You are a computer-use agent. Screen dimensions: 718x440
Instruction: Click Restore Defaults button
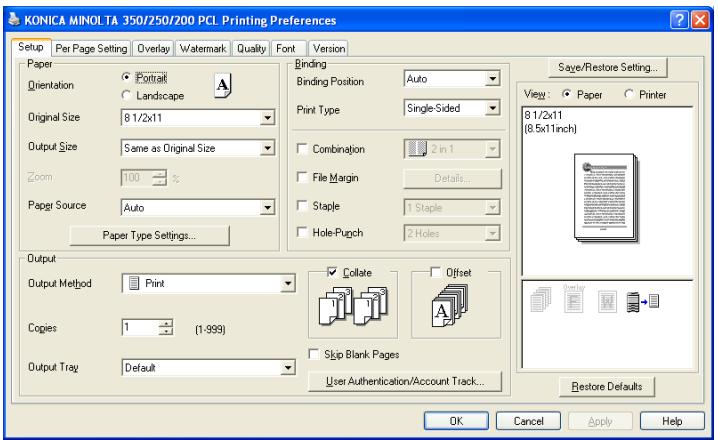pyautogui.click(x=607, y=386)
